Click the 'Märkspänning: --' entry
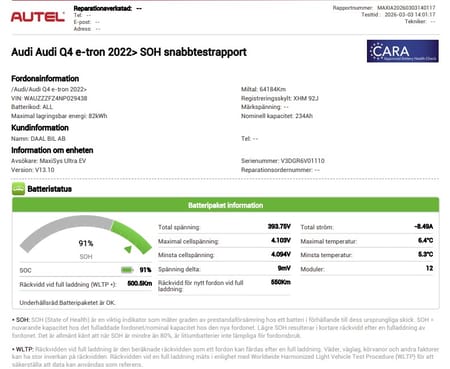The height and width of the screenshot is (369, 450). (265, 107)
